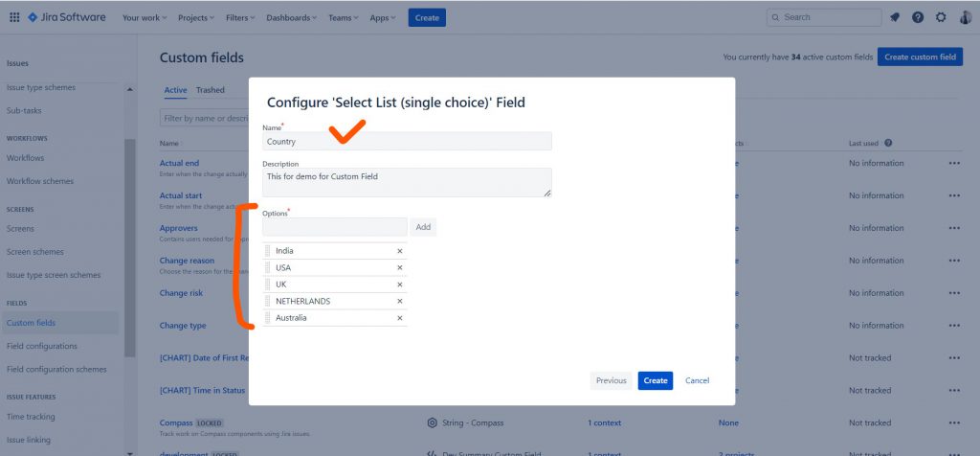Switch to the Trashed tab

[x=211, y=90]
